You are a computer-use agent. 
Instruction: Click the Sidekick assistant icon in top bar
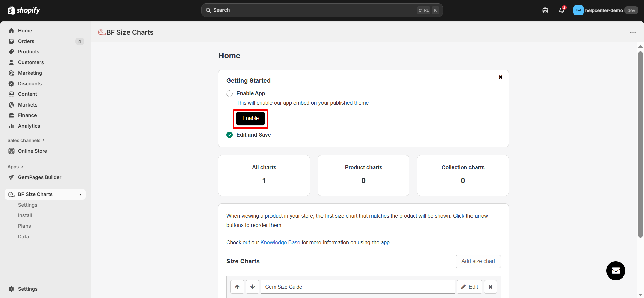click(545, 10)
